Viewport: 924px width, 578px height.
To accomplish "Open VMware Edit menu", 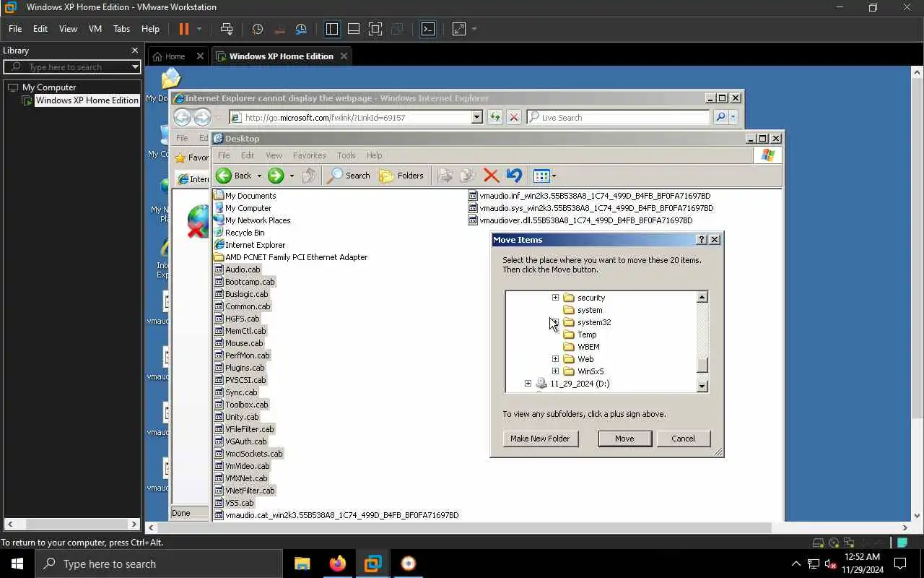I will 40,29.
